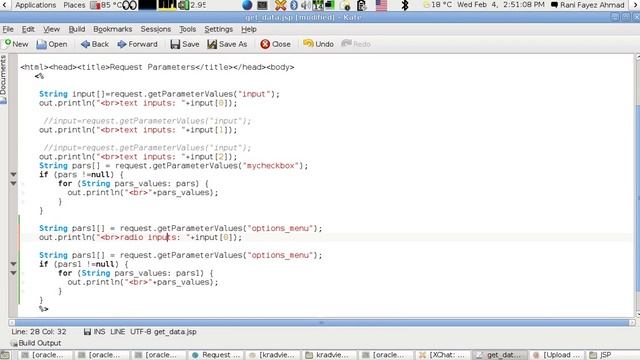640x360 pixels.
Task: Open the Applications panel menu
Action: tap(36, 5)
